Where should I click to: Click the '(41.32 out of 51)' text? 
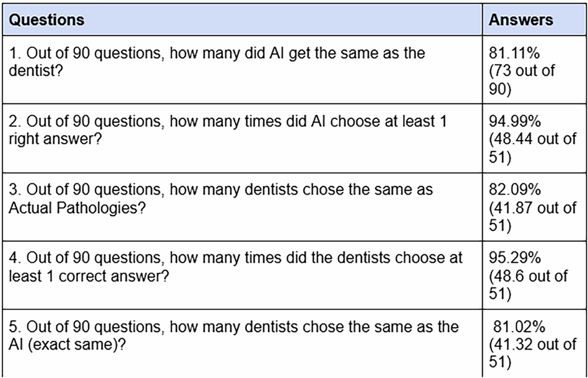tap(532, 351)
